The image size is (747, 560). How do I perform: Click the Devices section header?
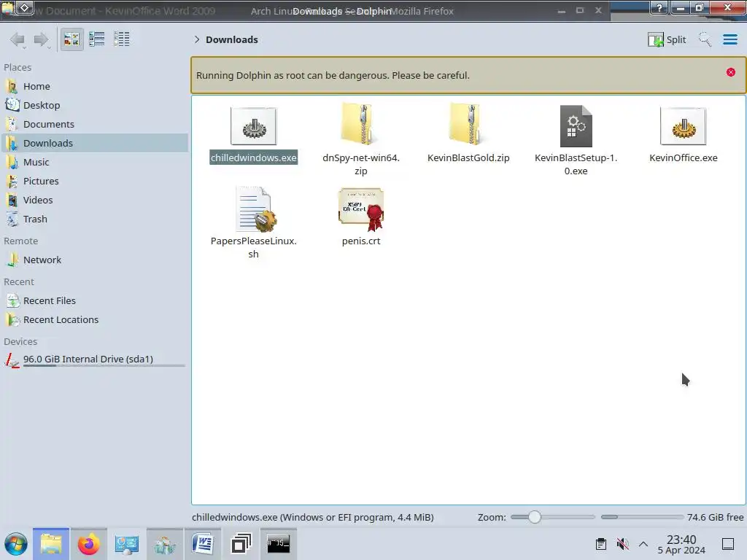coord(20,342)
